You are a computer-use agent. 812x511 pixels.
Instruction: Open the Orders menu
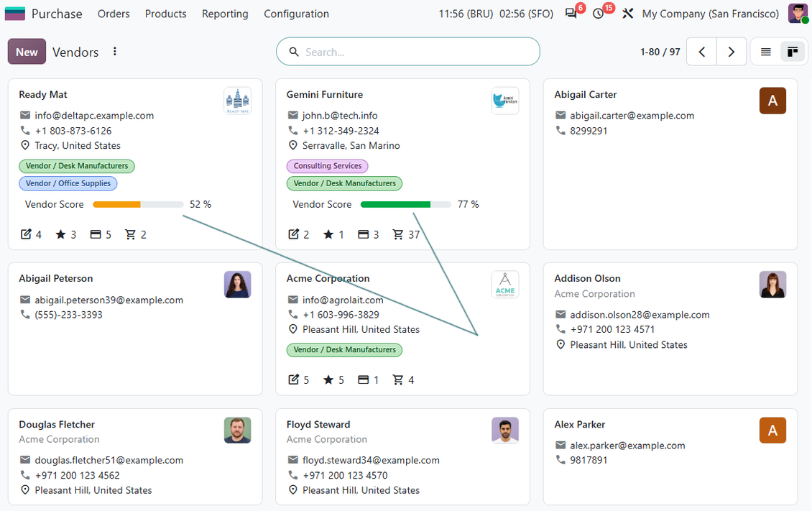114,14
